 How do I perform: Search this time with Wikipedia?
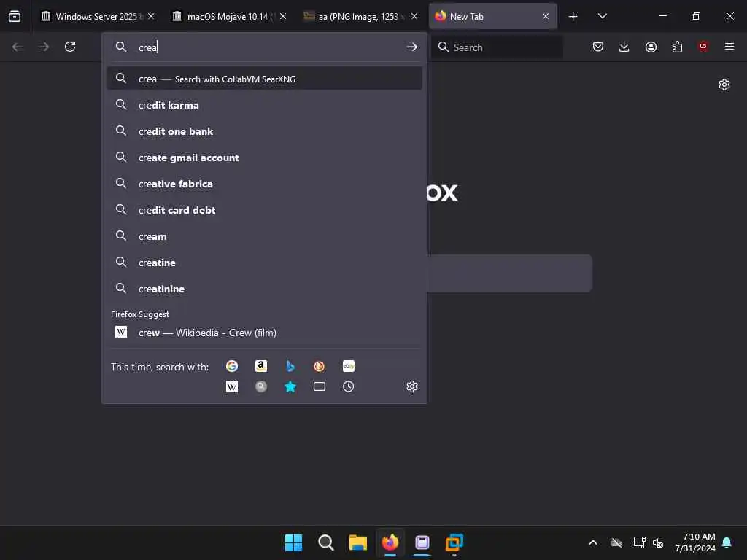tap(232, 386)
